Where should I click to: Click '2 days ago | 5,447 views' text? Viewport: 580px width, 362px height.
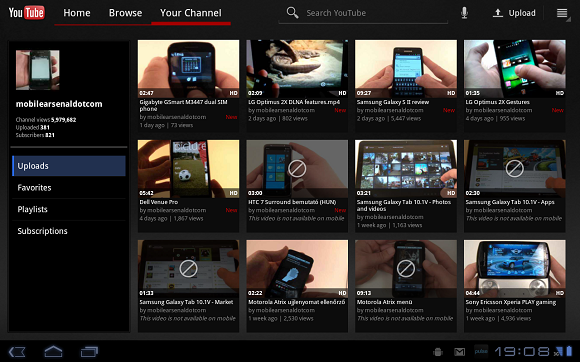coord(389,118)
